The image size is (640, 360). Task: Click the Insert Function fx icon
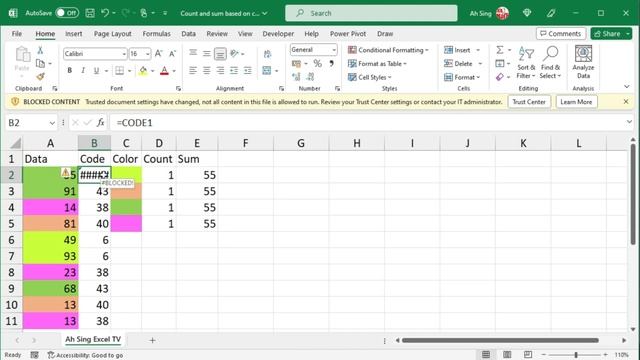100,122
